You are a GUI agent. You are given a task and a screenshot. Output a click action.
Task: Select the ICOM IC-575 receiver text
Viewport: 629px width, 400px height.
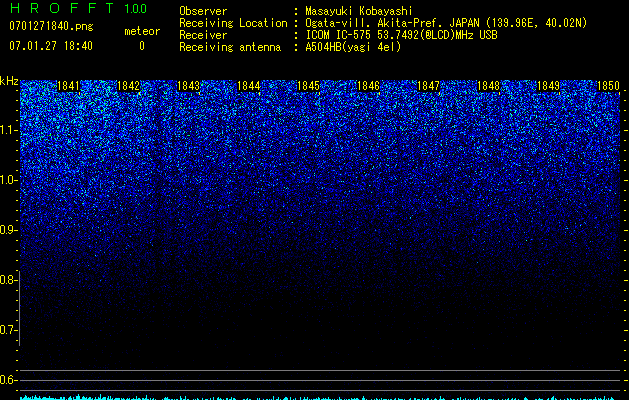point(401,35)
